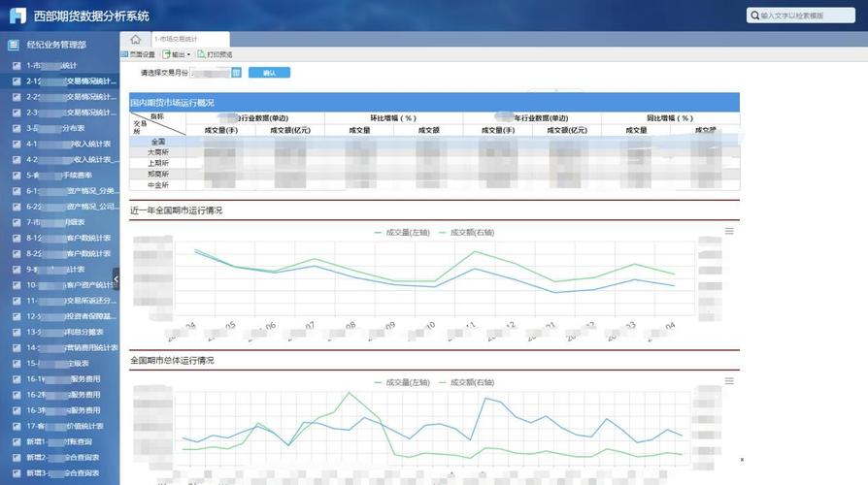
Task: Click the 经纪业务管理部 menu icon
Action: point(14,45)
